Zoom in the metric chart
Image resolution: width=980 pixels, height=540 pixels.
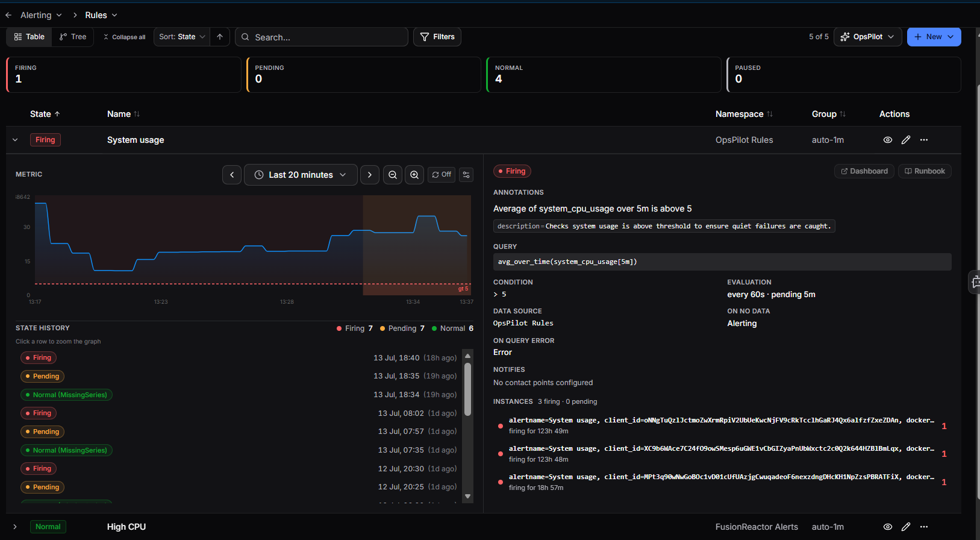pyautogui.click(x=414, y=175)
